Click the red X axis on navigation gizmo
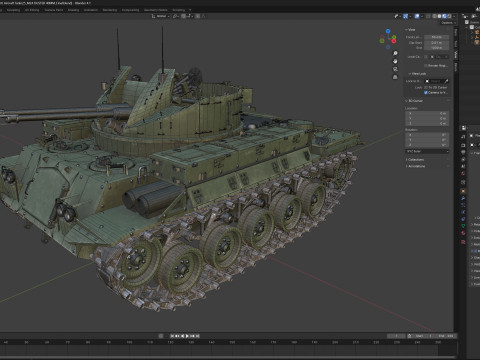Image resolution: width=480 pixels, height=360 pixels. point(394,41)
